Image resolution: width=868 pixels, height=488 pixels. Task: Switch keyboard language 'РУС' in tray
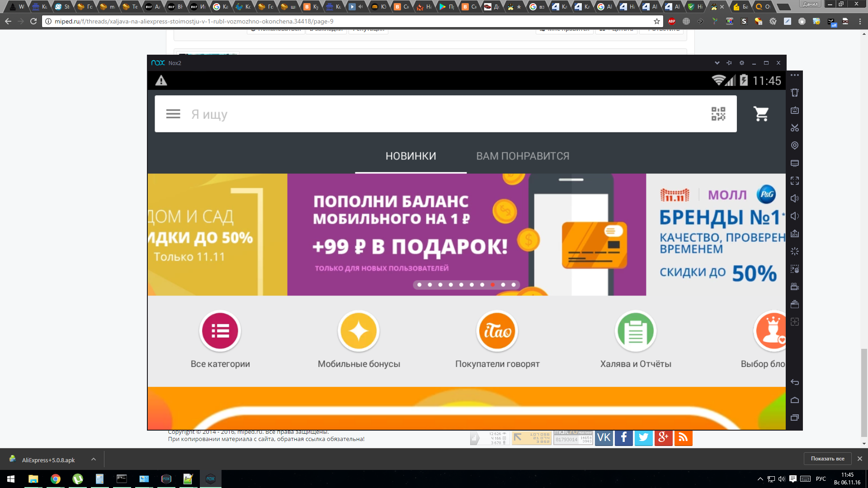pyautogui.click(x=821, y=479)
